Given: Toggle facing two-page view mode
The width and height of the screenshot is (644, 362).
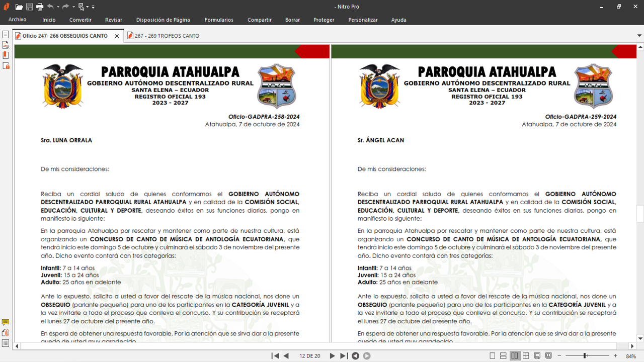Looking at the screenshot, I should [x=515, y=356].
